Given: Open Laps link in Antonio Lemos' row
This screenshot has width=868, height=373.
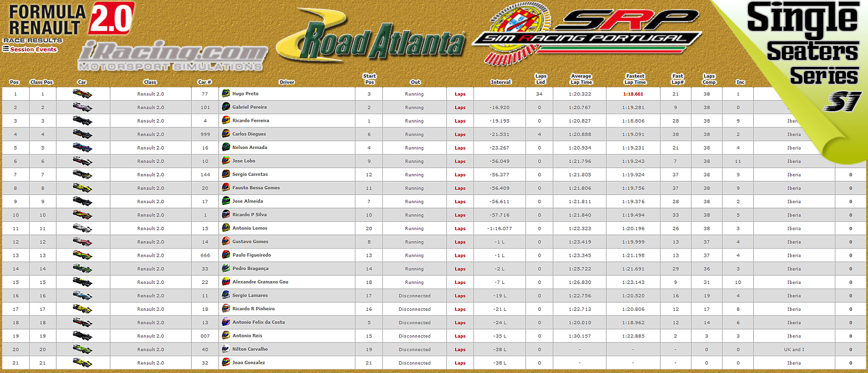Looking at the screenshot, I should click(x=460, y=229).
